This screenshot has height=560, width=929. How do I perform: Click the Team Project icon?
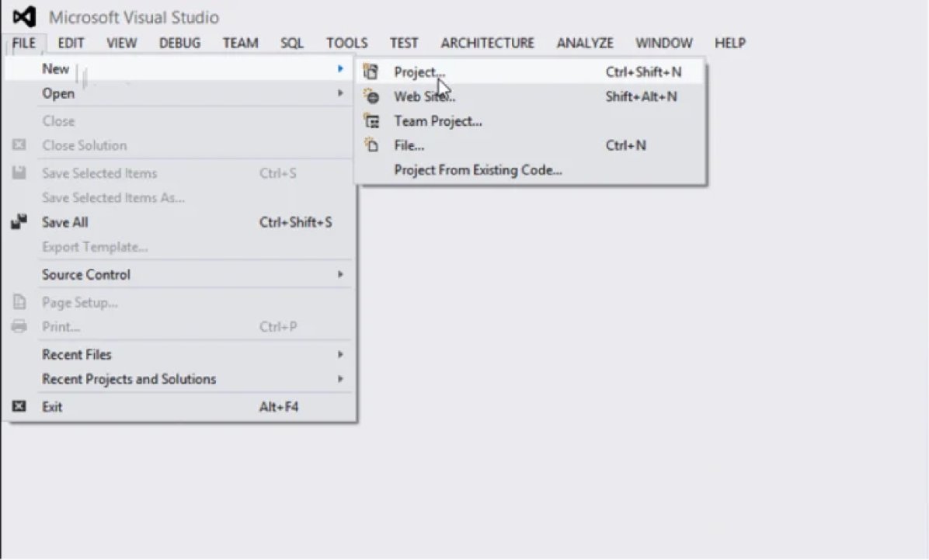coord(371,121)
